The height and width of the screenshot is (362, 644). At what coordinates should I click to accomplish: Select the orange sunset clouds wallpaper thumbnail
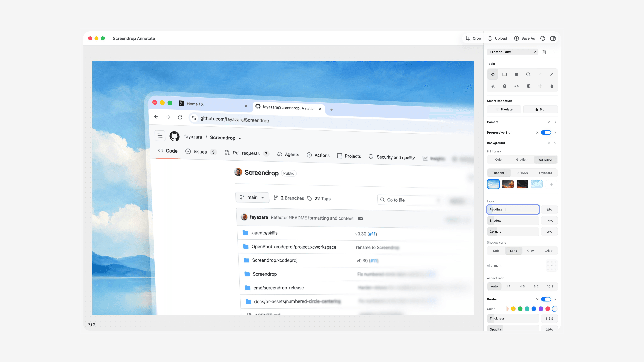508,184
